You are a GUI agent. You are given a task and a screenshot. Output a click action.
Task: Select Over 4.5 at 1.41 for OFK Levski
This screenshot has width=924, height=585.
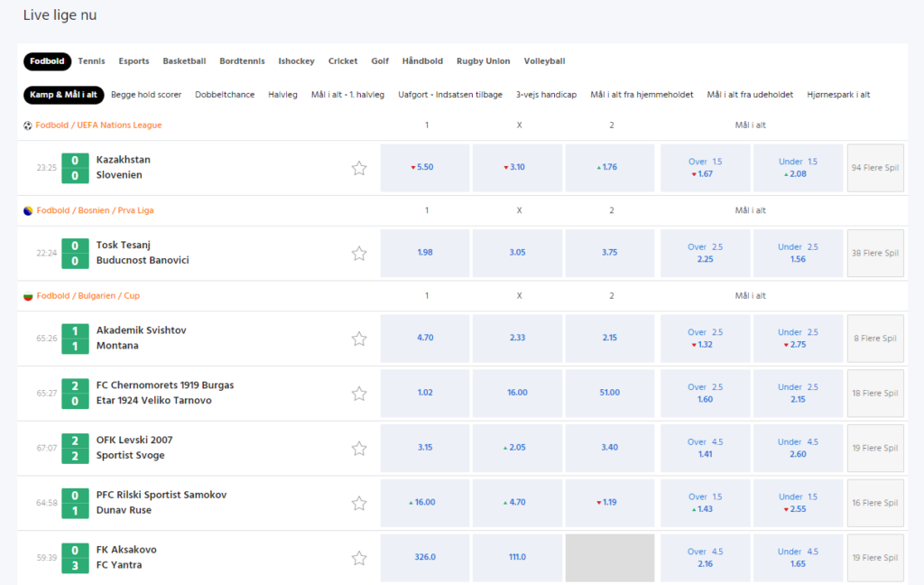[x=706, y=448]
